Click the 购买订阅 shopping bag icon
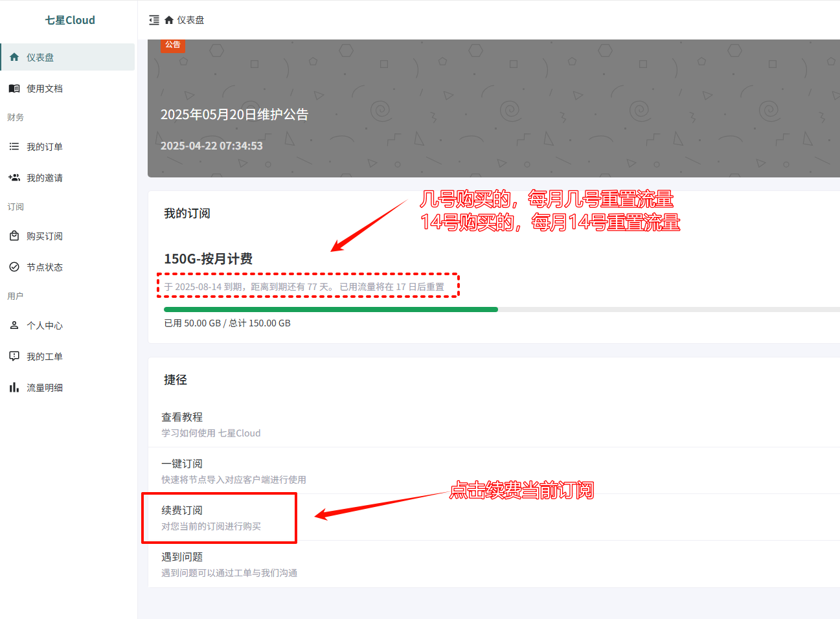The width and height of the screenshot is (840, 619). tap(14, 236)
